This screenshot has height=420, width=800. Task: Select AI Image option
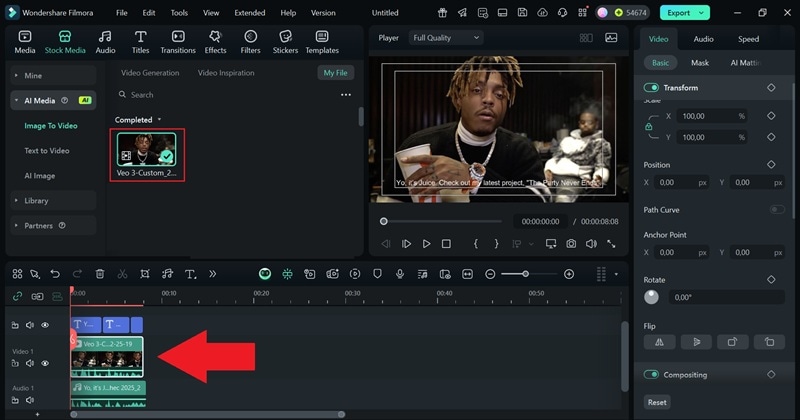point(40,176)
